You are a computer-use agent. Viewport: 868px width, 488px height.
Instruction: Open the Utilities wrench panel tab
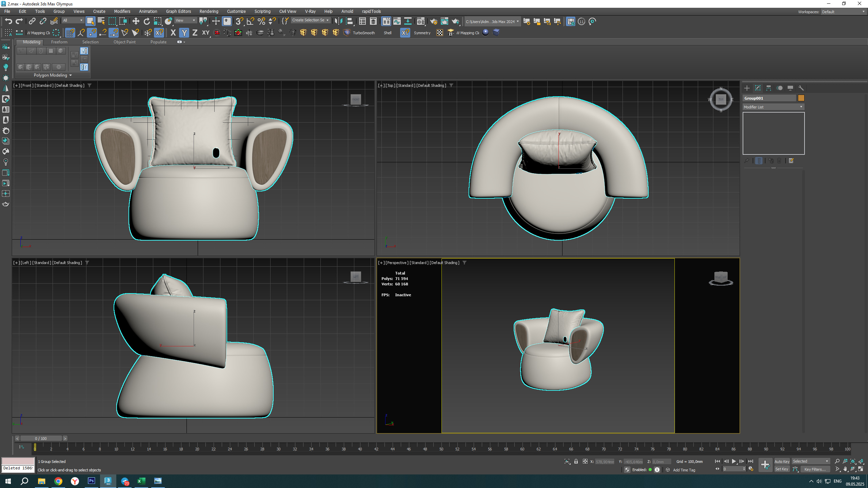(x=801, y=88)
